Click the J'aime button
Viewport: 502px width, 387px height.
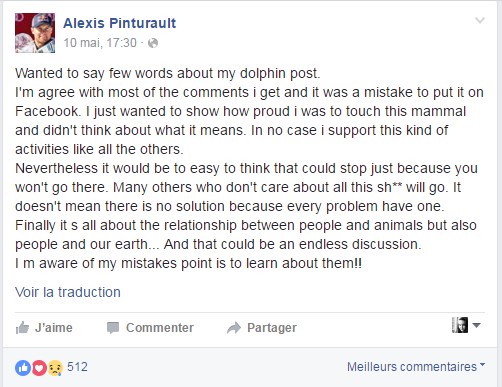click(x=44, y=328)
